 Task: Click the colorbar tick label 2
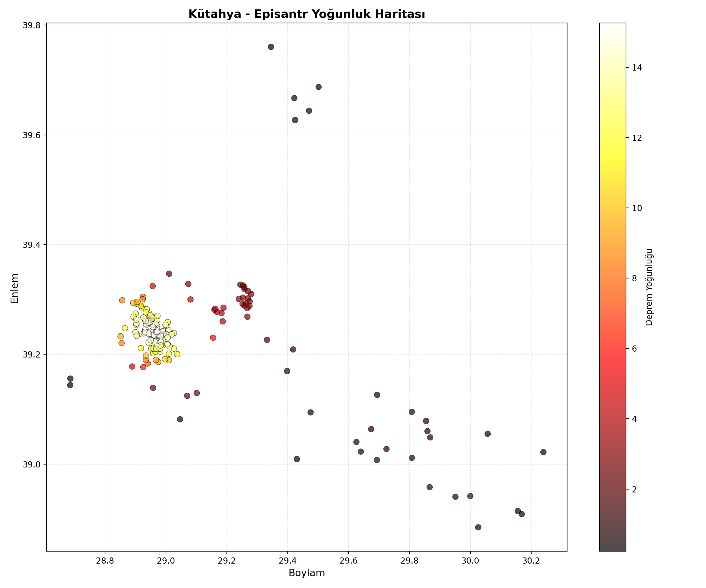coord(635,489)
